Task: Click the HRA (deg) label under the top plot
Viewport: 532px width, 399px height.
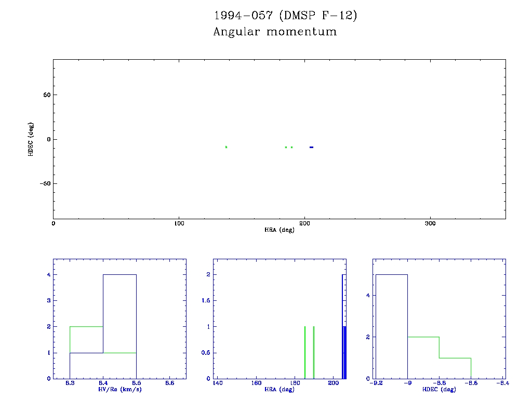Action: [x=279, y=230]
